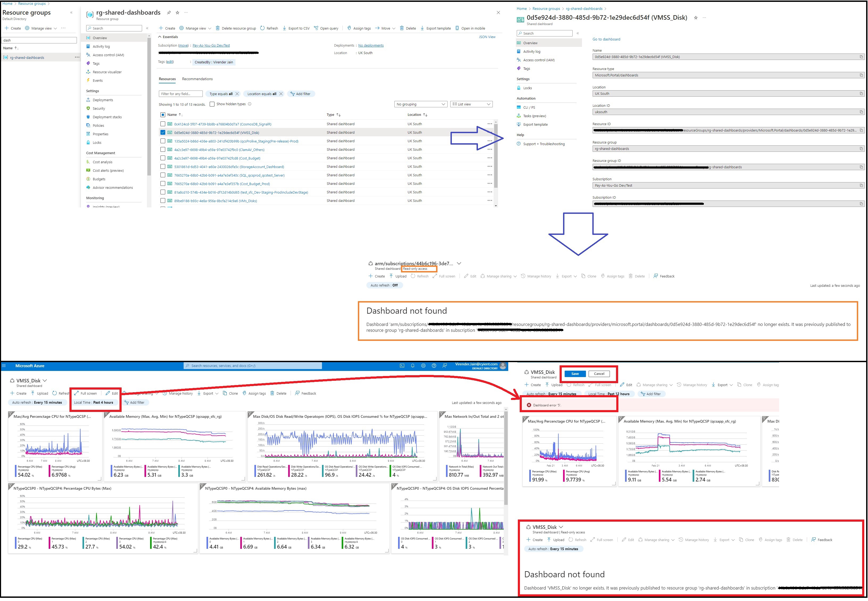Open Support + Troubleshooting in dashboard resource menu
The width and height of the screenshot is (868, 601).
[x=544, y=144]
